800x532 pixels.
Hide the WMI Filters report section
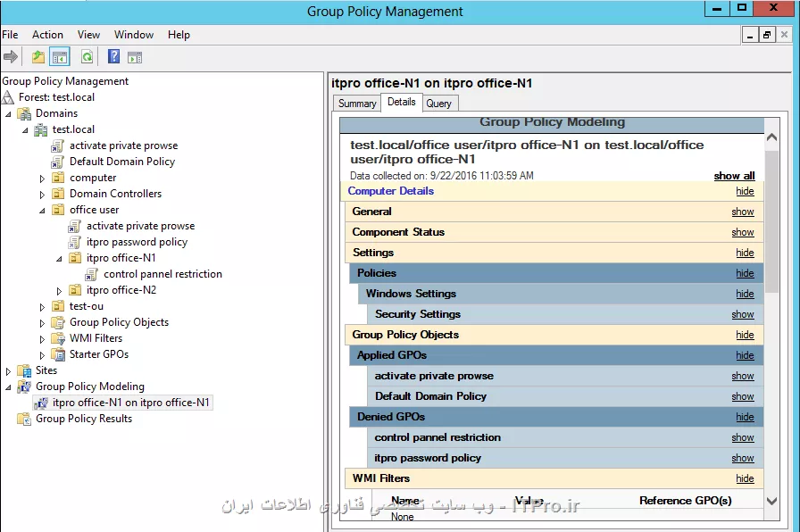click(745, 478)
